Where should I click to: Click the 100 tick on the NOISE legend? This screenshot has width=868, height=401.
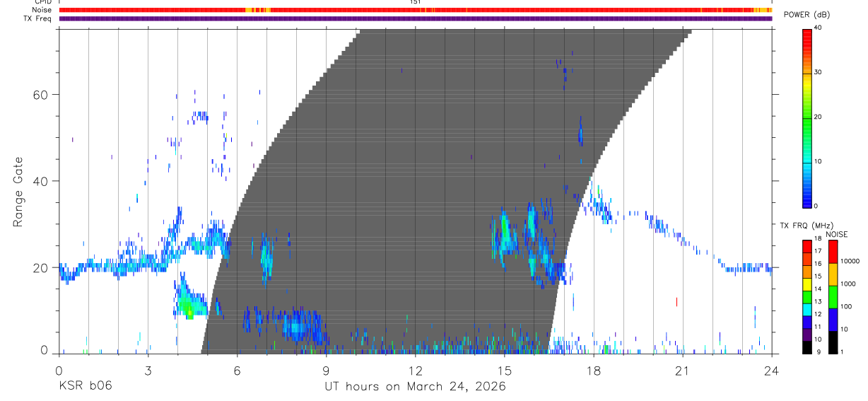[847, 306]
